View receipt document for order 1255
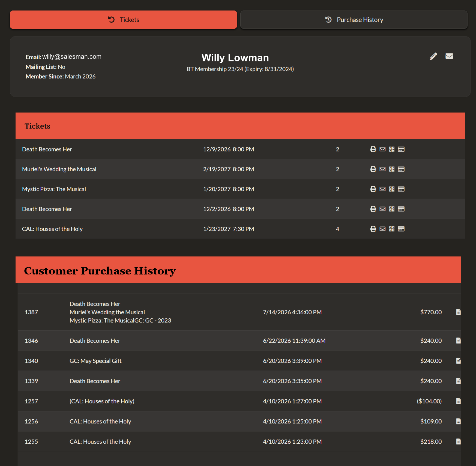 pyautogui.click(x=458, y=441)
